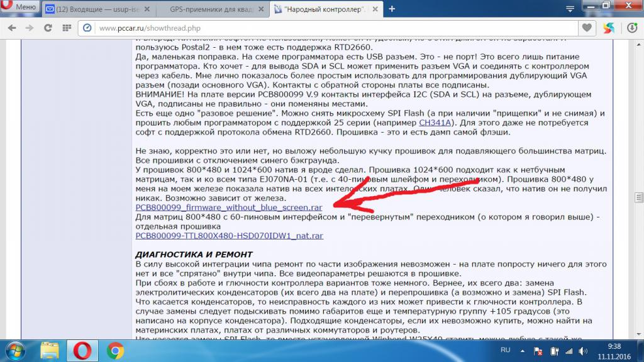Go back to the previous page
Viewport: 644px width, 362px height.
click(x=12, y=28)
